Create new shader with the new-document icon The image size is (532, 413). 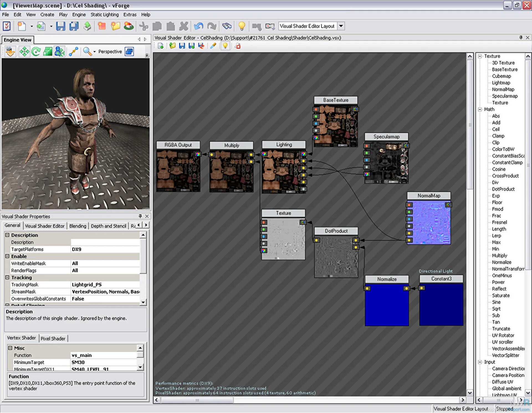point(160,46)
